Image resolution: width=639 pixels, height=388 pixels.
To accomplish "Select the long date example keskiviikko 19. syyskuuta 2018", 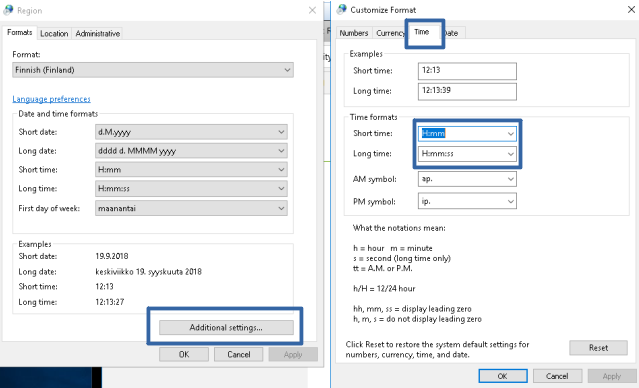I will pos(148,272).
